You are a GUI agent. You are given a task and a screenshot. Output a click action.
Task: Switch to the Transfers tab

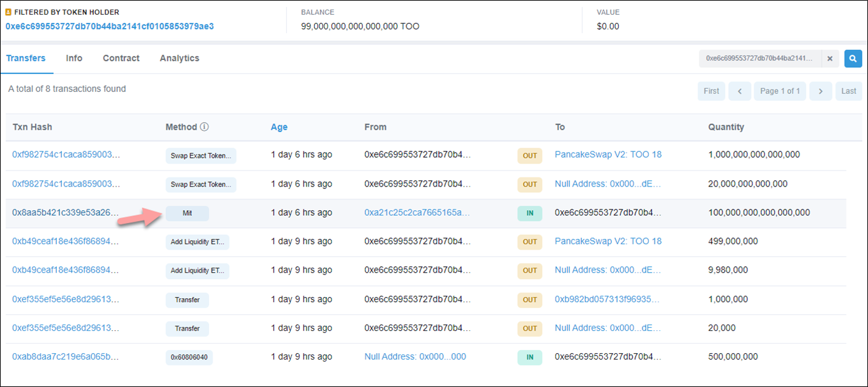click(26, 58)
